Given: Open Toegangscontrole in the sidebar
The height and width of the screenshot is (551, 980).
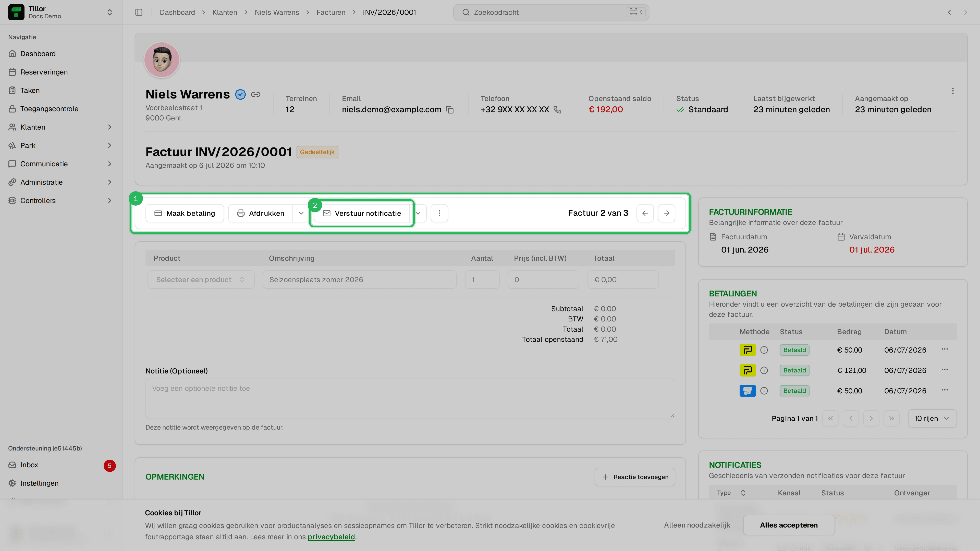Looking at the screenshot, I should (61, 109).
